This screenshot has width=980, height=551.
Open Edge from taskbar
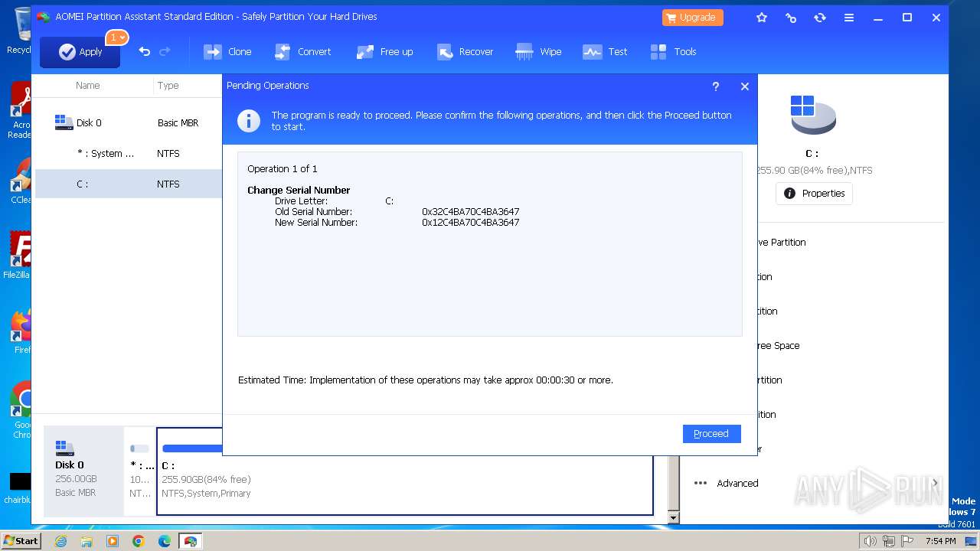(165, 541)
